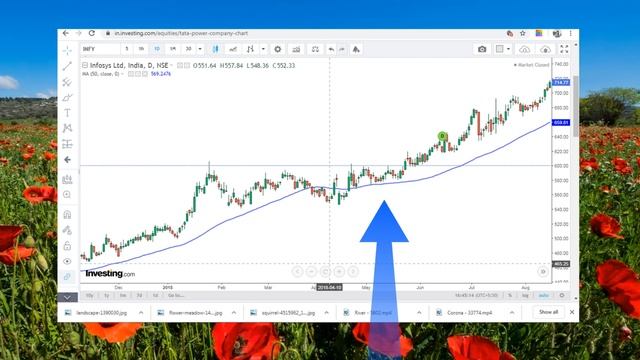Viewport: 640px width, 360px height.
Task: Click the green marker on chart
Action: 442,136
